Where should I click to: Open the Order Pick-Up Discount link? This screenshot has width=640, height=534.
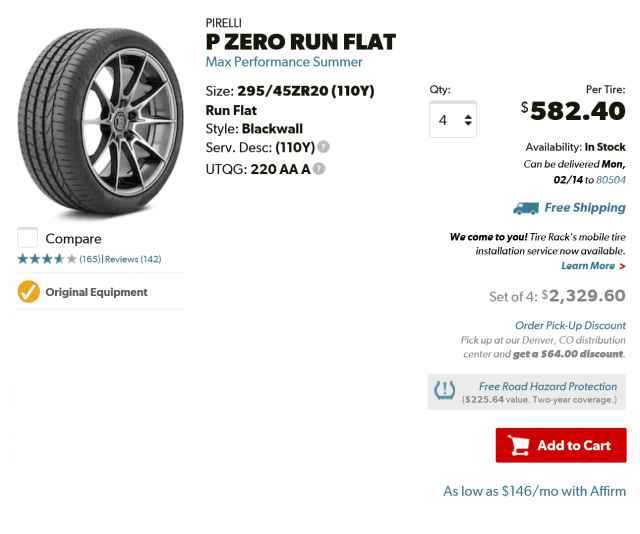pos(569,325)
